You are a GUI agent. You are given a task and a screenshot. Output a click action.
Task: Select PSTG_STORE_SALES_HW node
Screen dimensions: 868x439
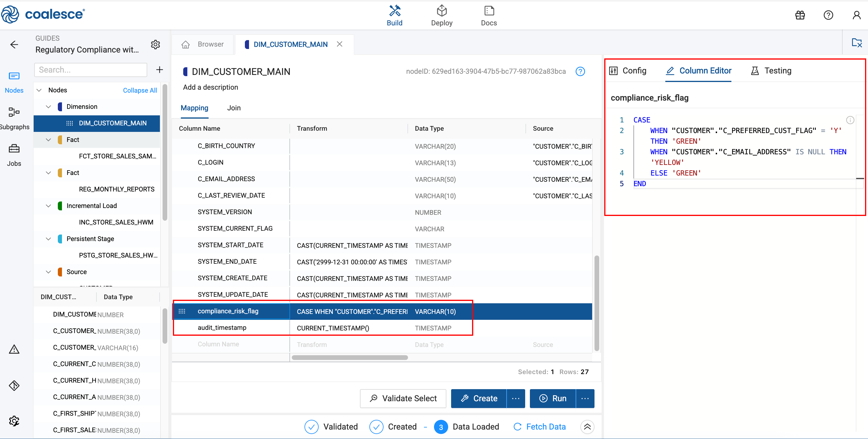pos(118,255)
